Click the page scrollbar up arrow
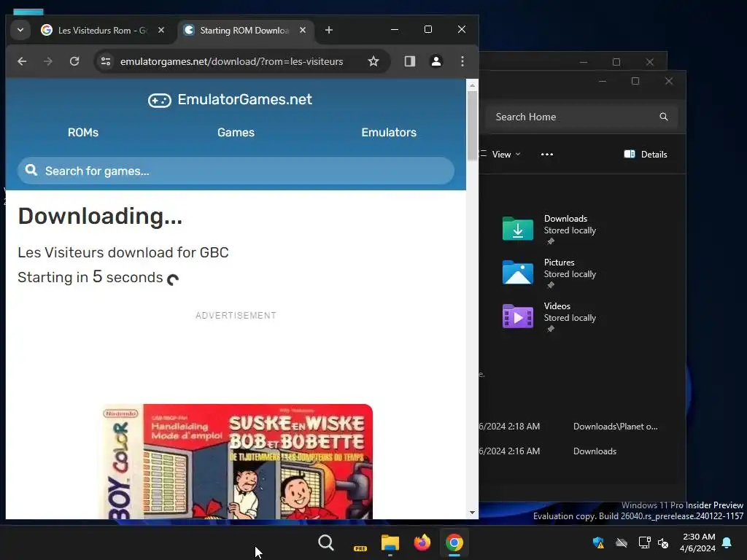 [472, 86]
